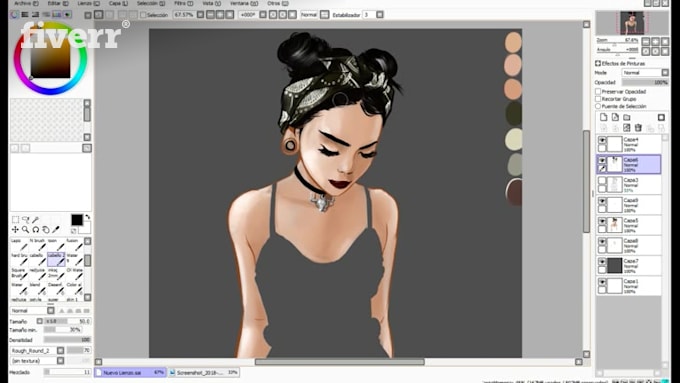Choose the Color al brush preset
This screenshot has width=680, height=383.
pos(75,288)
